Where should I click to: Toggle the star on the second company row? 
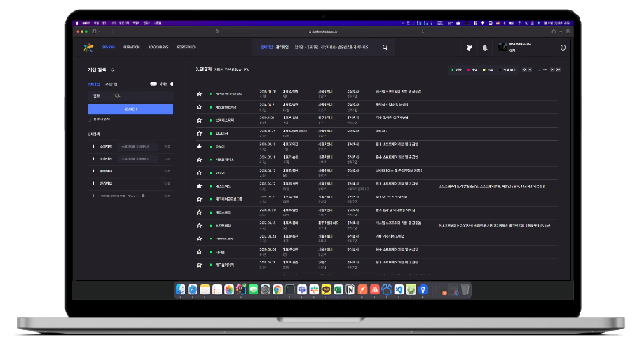199,106
